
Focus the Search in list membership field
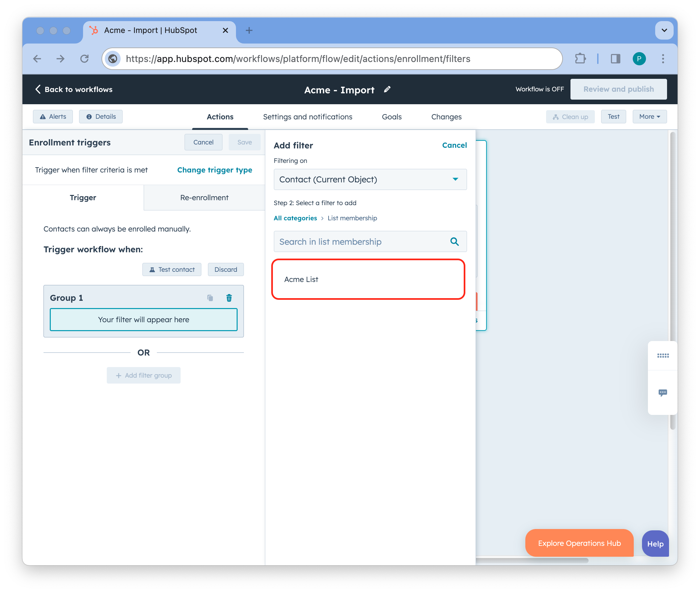(370, 241)
